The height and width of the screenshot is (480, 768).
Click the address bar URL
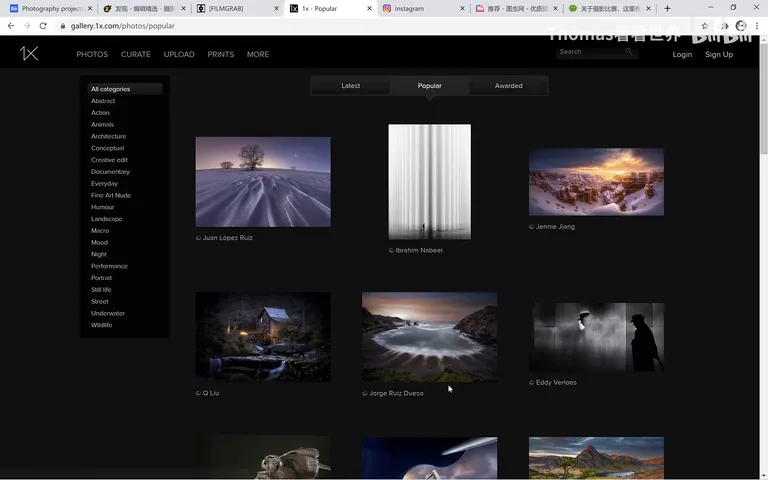[122, 26]
